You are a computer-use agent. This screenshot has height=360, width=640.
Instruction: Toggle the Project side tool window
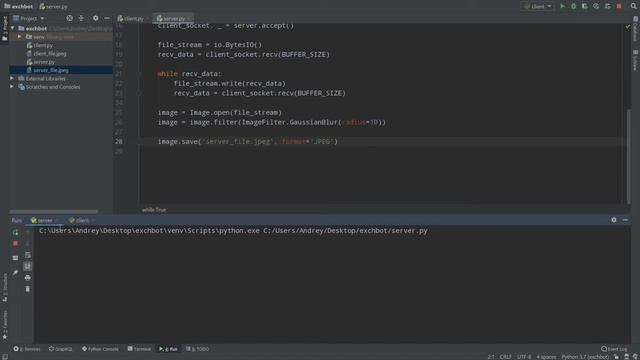(4, 28)
